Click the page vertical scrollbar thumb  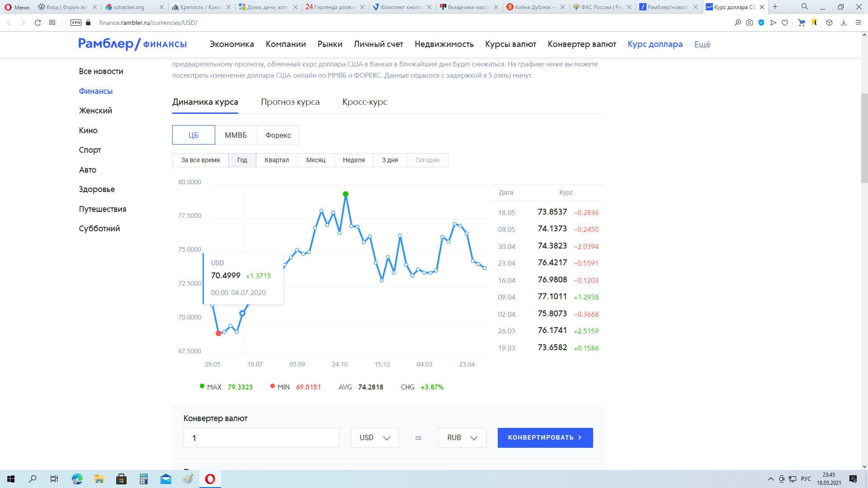(864, 138)
